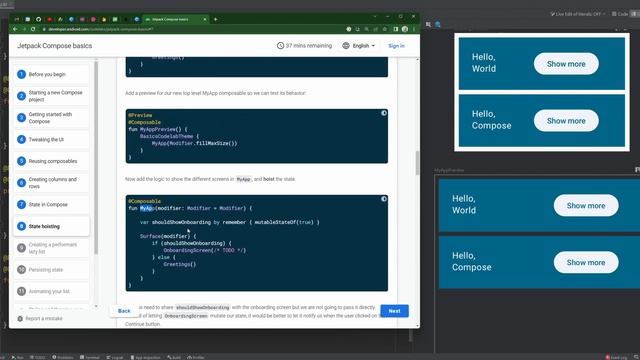The width and height of the screenshot is (640, 360).
Task: Open the Run tool window
Action: point(18,357)
